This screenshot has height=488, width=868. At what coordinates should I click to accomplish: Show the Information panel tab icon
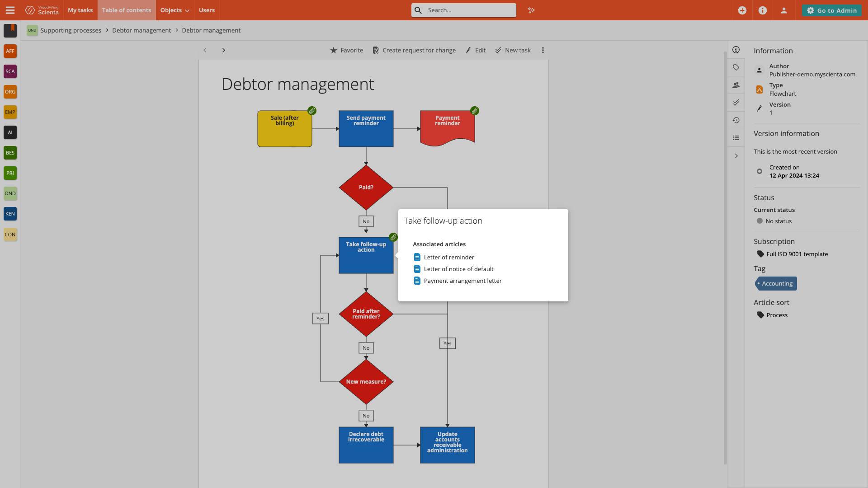(x=736, y=50)
